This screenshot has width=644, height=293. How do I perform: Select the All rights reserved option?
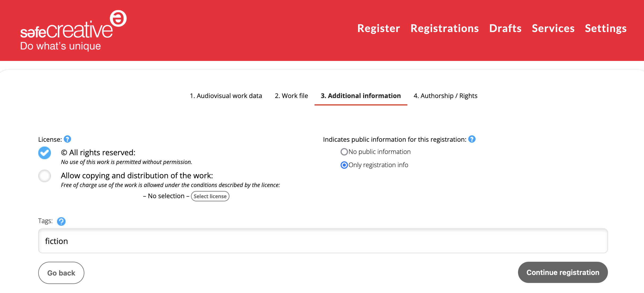pyautogui.click(x=45, y=153)
